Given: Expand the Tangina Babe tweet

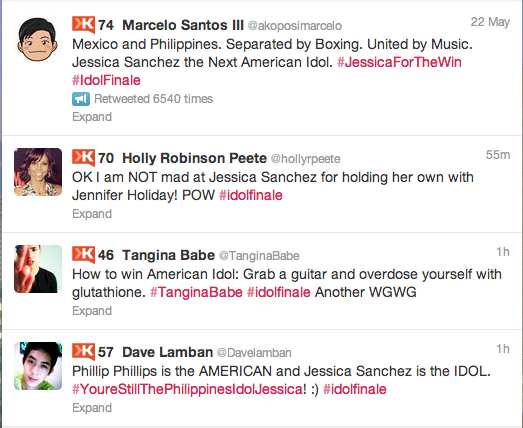Looking at the screenshot, I should point(92,311).
